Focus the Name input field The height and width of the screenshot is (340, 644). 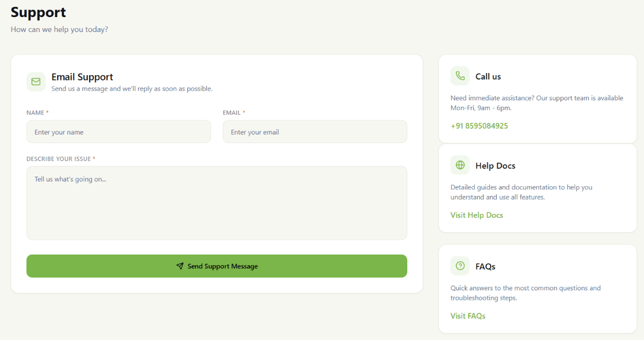119,131
